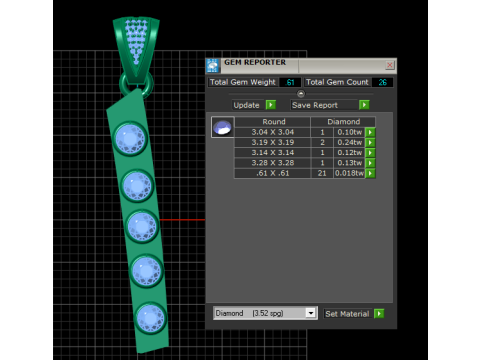Image resolution: width=480 pixels, height=360 pixels.
Task: Click the green arrow for the 0.10tw row
Action: [370, 132]
